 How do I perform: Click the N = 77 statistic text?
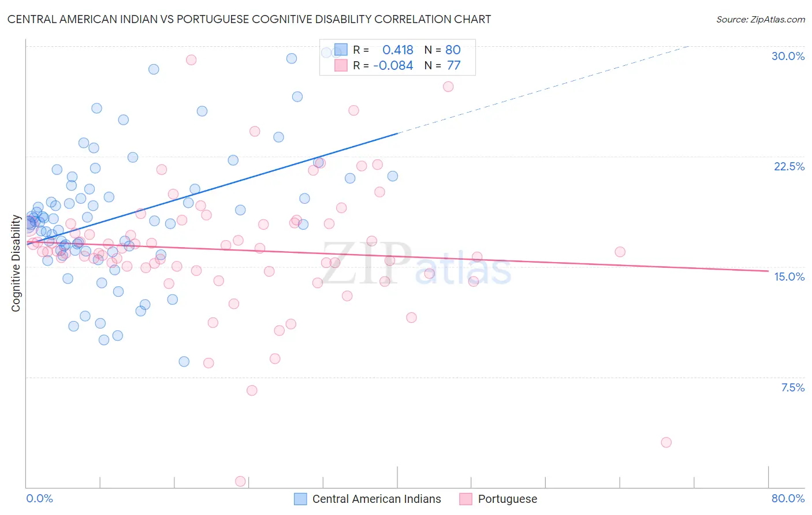442,65
